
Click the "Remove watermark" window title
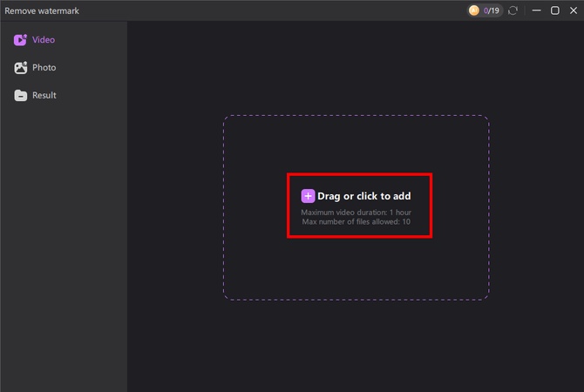point(42,10)
